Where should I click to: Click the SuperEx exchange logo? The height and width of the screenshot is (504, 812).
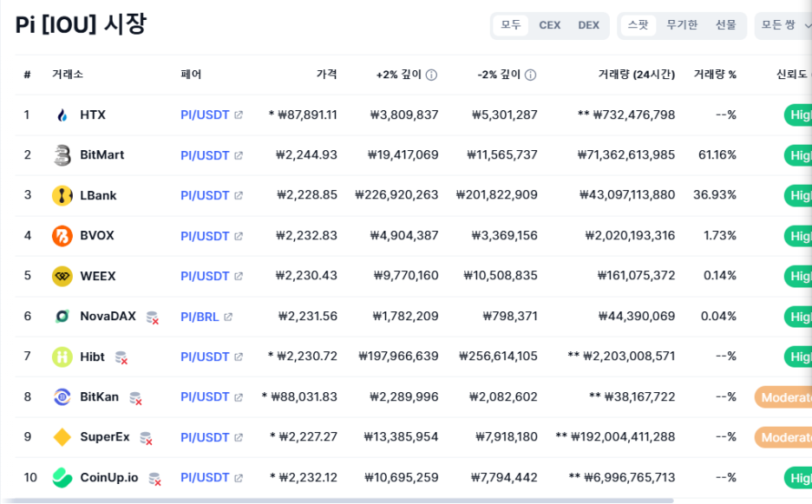tap(62, 438)
